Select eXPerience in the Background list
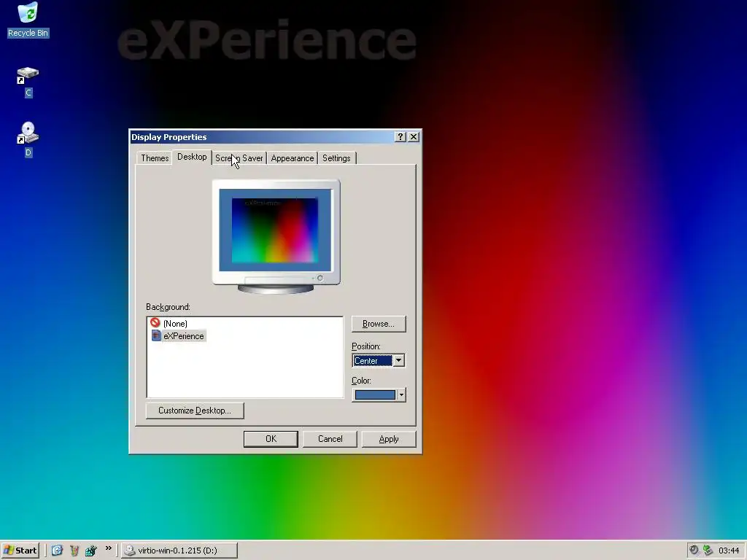The height and width of the screenshot is (560, 747). (183, 335)
